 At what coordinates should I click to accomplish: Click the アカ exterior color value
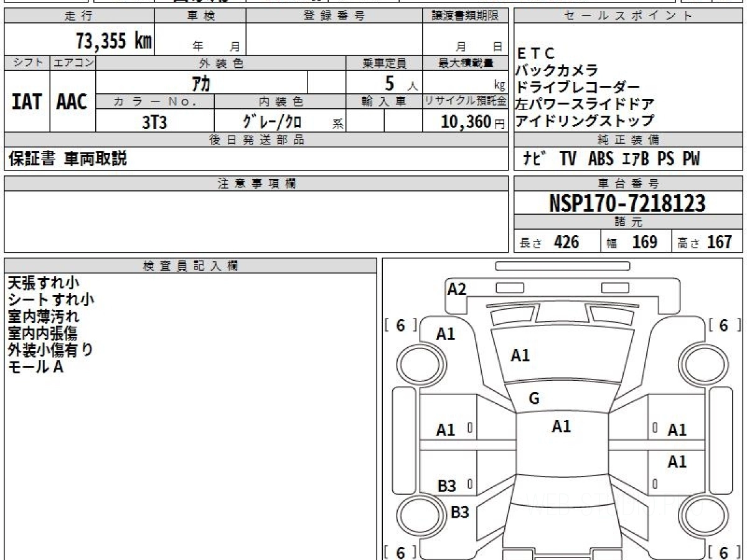[202, 82]
